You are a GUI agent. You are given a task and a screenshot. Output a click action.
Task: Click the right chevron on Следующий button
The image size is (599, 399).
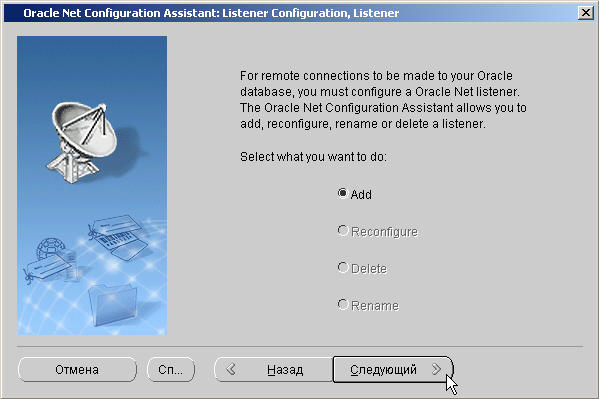coord(436,369)
